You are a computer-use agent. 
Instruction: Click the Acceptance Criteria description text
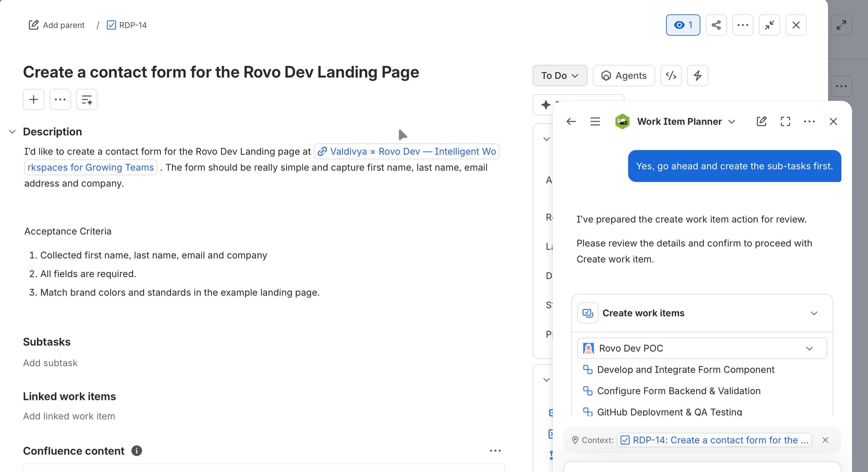68,231
